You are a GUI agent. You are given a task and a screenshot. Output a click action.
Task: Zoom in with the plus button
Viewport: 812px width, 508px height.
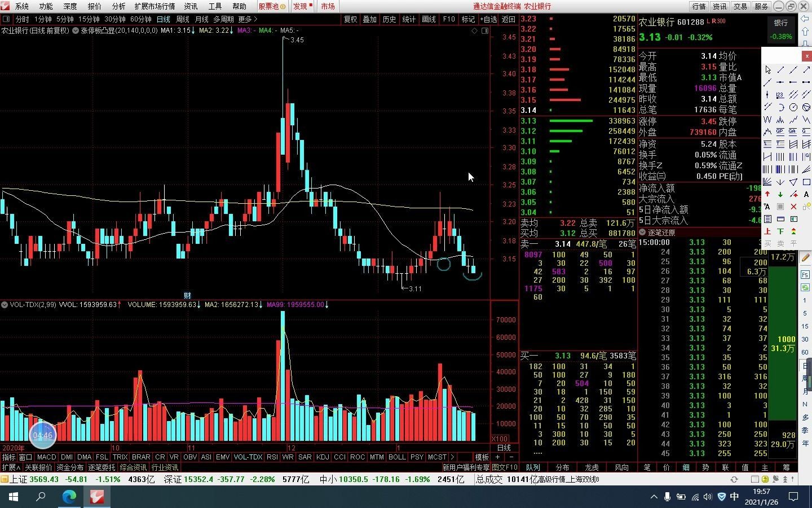497,457
